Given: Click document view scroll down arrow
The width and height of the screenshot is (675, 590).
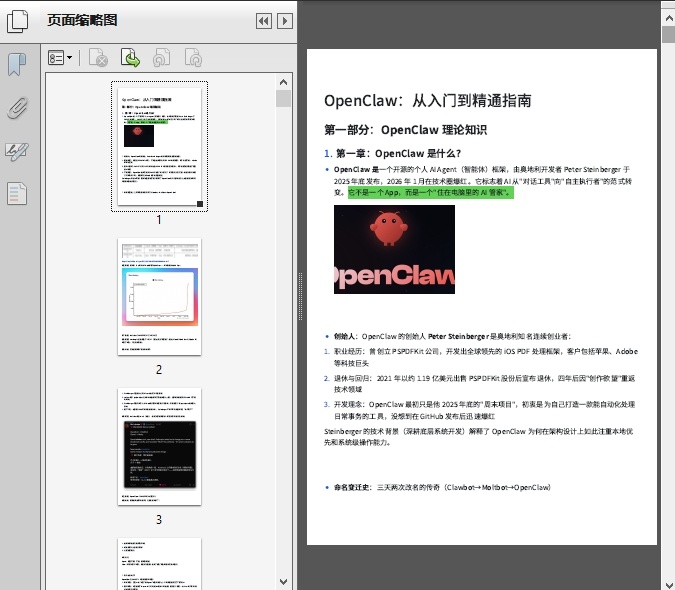Looking at the screenshot, I should point(669,584).
